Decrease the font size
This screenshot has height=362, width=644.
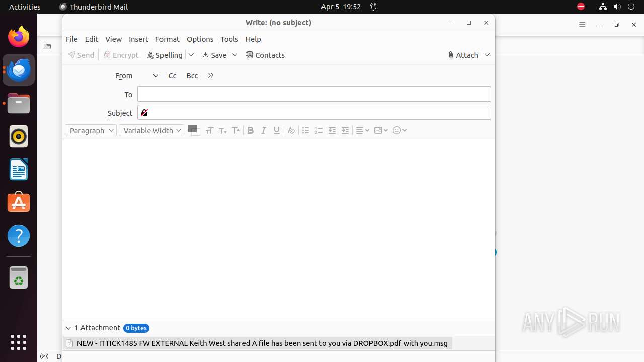click(x=222, y=130)
